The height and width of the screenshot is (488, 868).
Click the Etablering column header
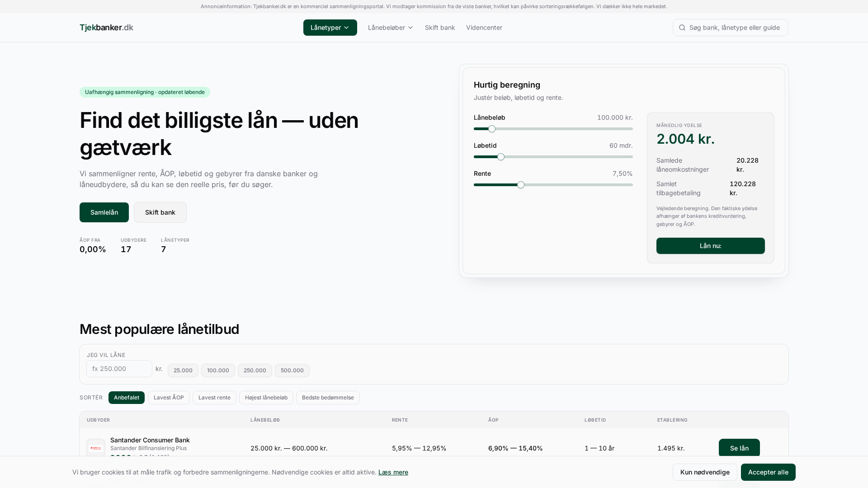point(672,420)
